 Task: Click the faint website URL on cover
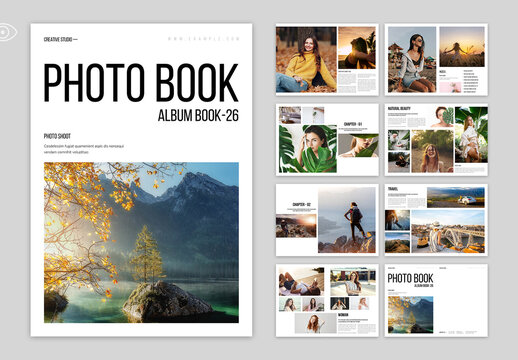(203, 39)
